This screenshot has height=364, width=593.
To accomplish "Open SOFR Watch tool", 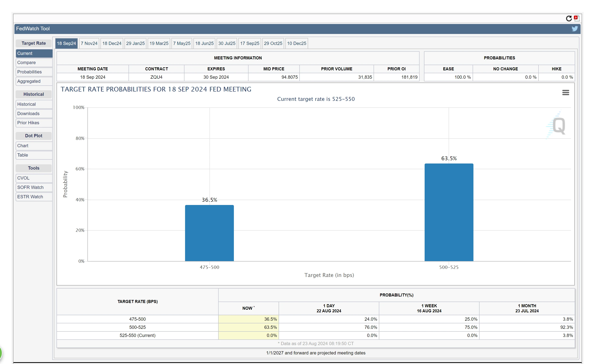I will tap(34, 187).
